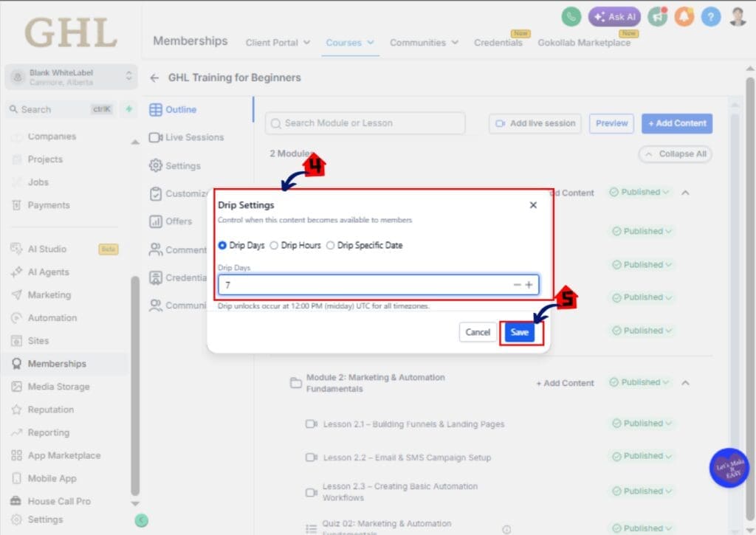Open App Marketplace in sidebar

[x=64, y=455]
